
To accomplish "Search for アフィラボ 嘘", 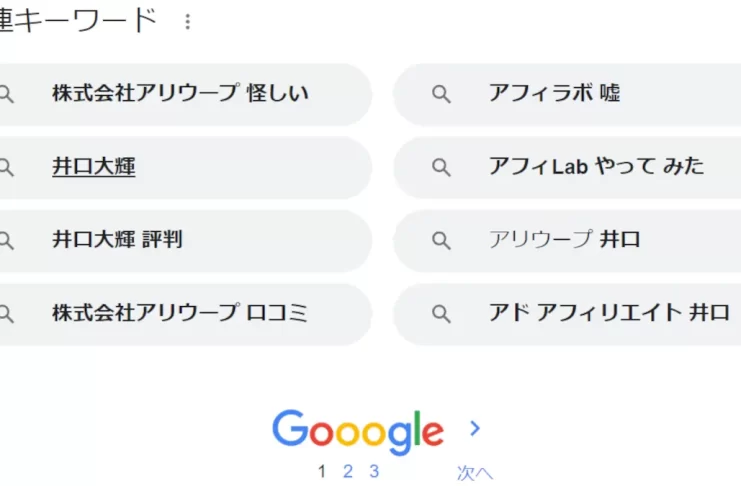I will coord(554,94).
